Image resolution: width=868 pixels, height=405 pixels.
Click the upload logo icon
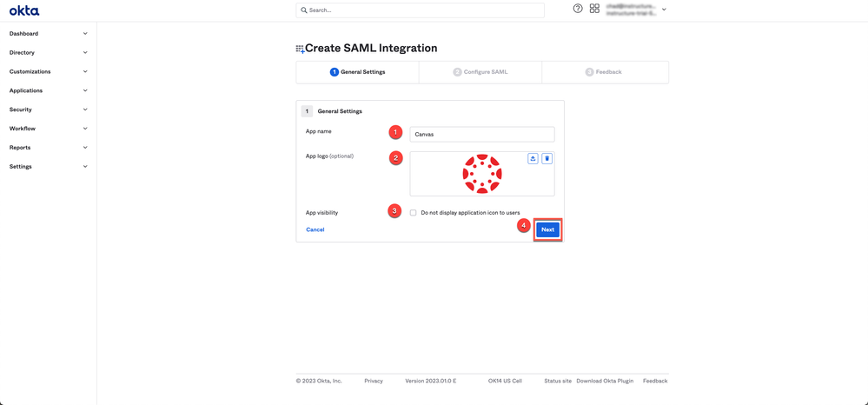533,159
